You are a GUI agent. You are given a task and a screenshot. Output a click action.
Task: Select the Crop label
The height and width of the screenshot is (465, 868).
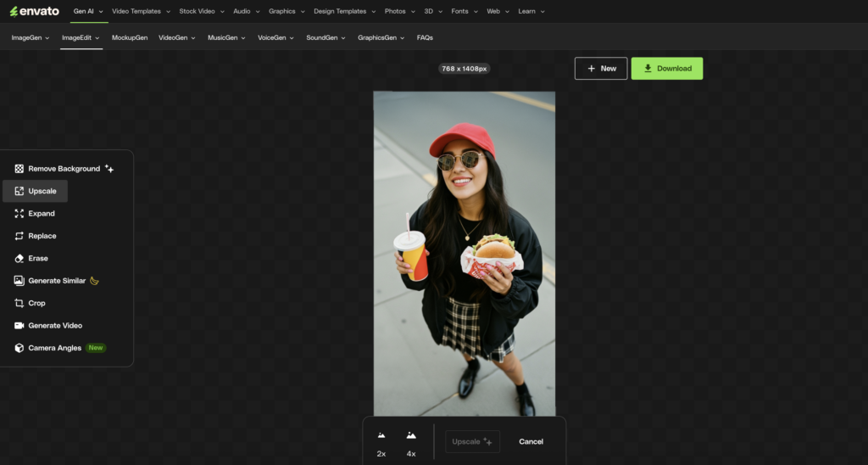click(x=36, y=303)
